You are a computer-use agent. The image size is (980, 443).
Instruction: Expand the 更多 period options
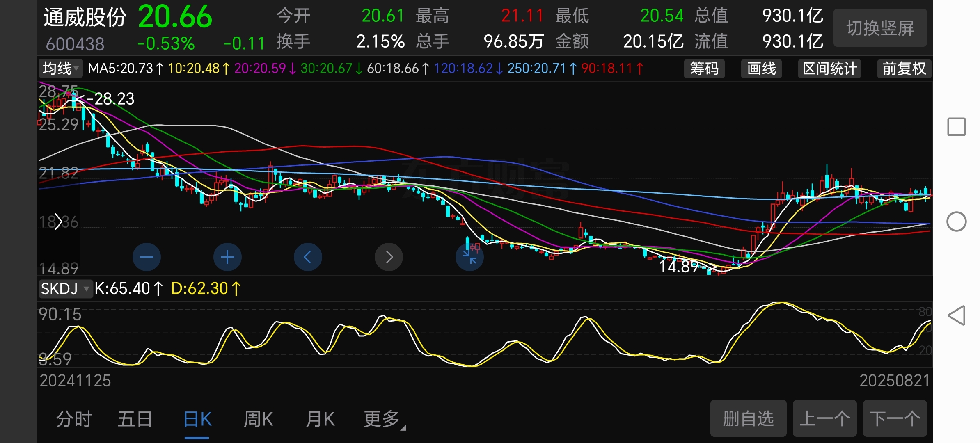pyautogui.click(x=384, y=419)
